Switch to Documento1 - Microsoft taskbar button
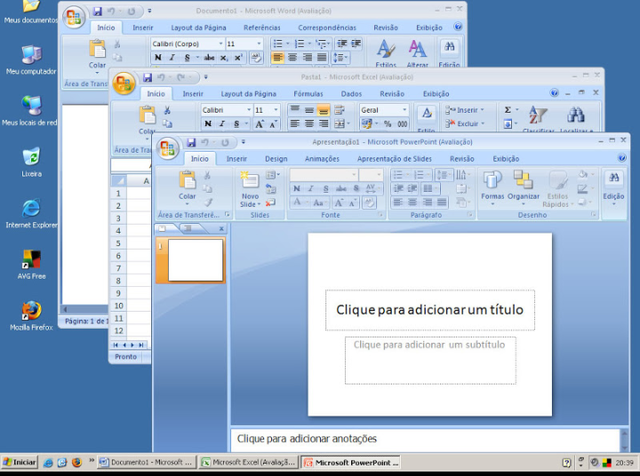 [147, 462]
